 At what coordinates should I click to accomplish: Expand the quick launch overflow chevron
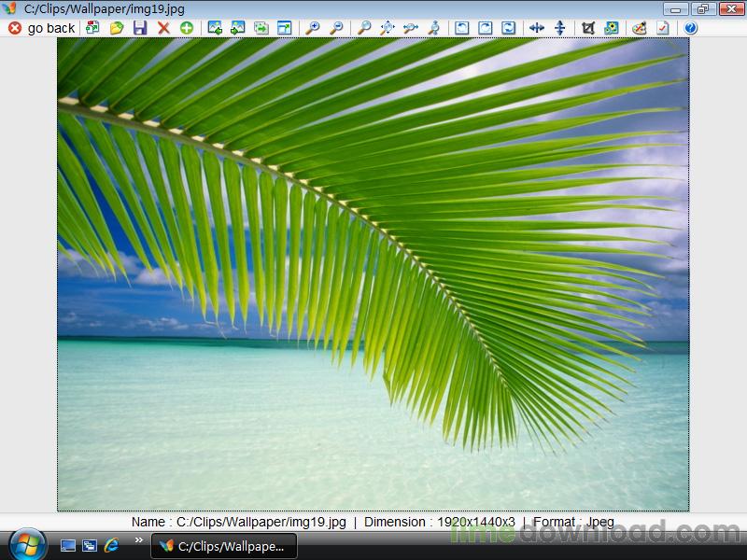pos(139,539)
